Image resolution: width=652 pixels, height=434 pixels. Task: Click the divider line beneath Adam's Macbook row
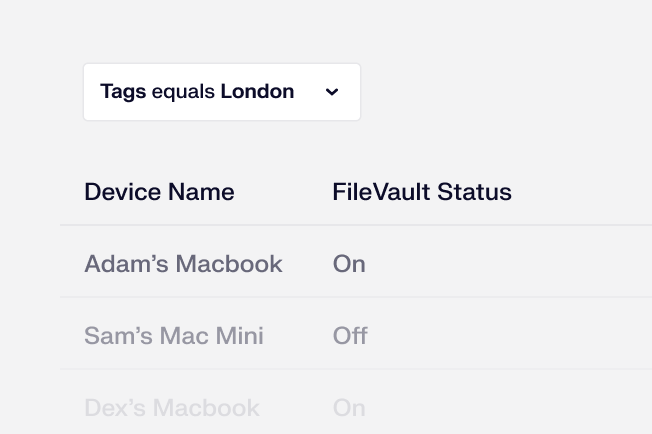click(x=350, y=297)
